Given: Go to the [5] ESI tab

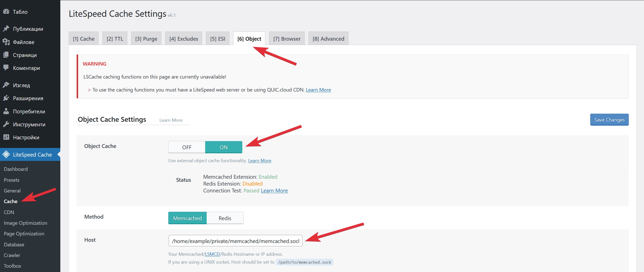Looking at the screenshot, I should pos(218,39).
